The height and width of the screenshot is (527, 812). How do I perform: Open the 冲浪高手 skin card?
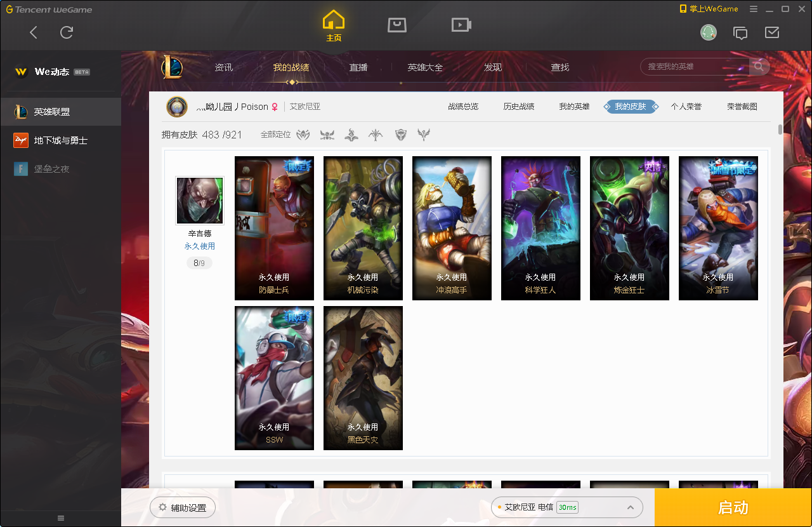452,228
